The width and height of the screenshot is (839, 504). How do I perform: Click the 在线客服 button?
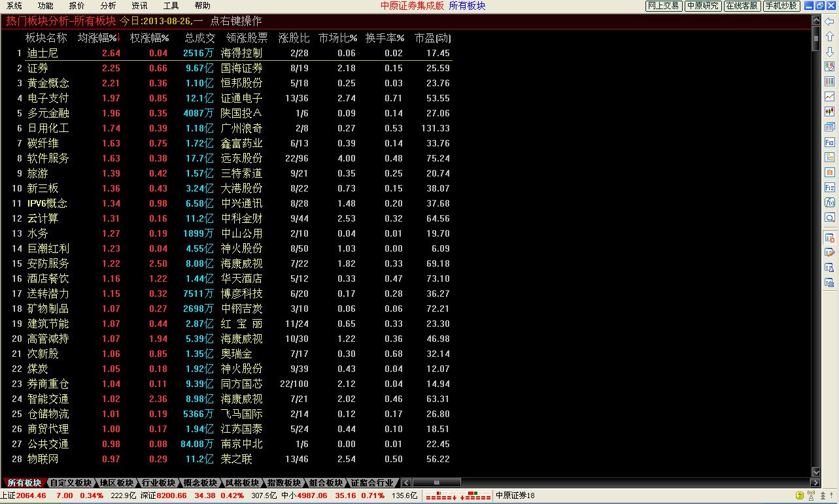(x=742, y=6)
